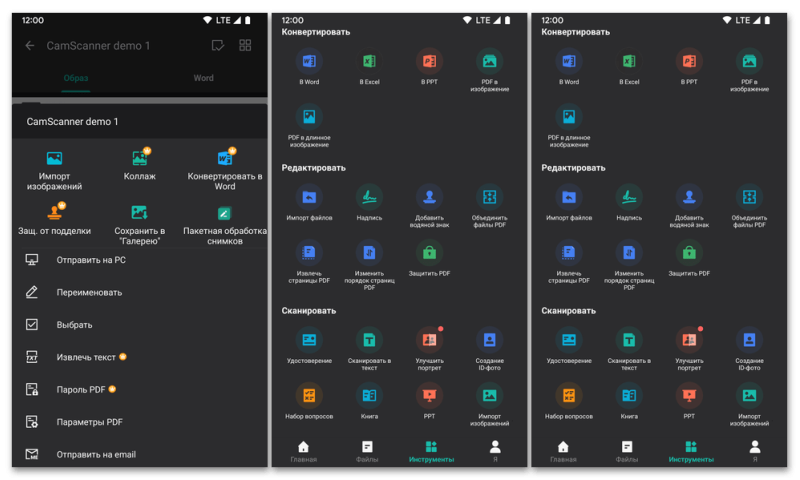Open Улучшить портрет in right screen
Viewport: 800px width, 480px height.
689,349
